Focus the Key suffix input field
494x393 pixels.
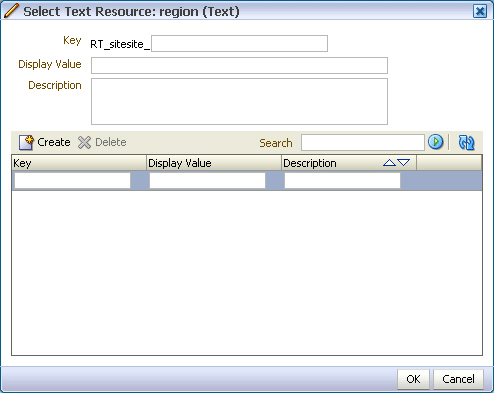pos(239,44)
